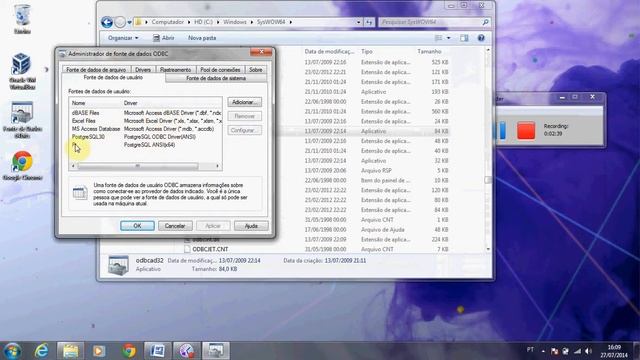The image size is (640, 360).
Task: Open the Fonte de dados ODBC desktop shortcut
Action: (x=22, y=119)
